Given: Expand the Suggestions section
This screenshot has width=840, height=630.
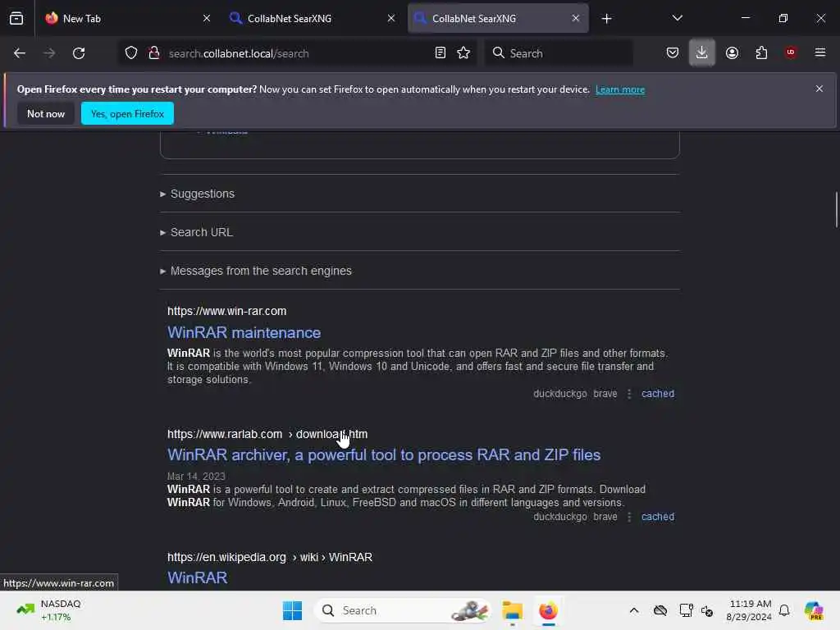Looking at the screenshot, I should click(198, 194).
